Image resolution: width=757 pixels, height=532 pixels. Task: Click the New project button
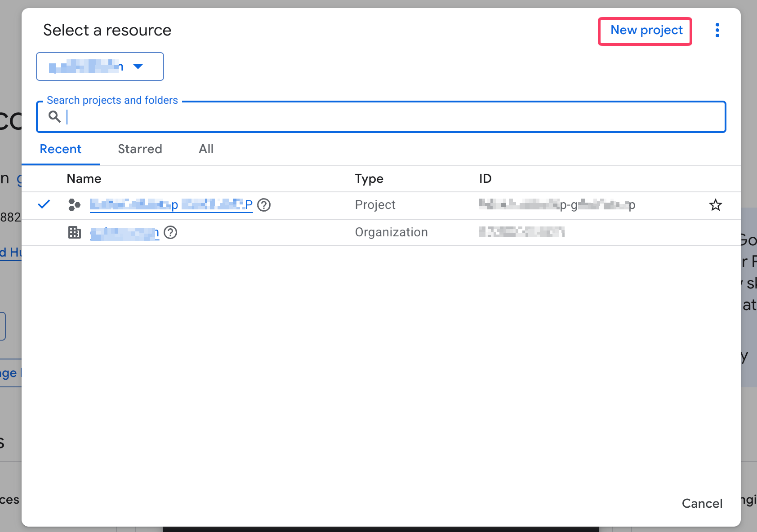pos(646,31)
